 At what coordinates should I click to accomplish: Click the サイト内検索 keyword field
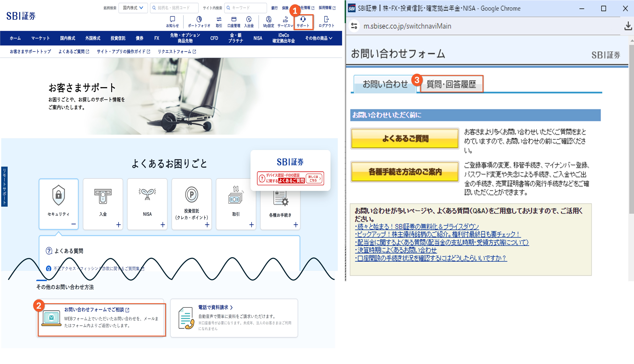coord(246,8)
